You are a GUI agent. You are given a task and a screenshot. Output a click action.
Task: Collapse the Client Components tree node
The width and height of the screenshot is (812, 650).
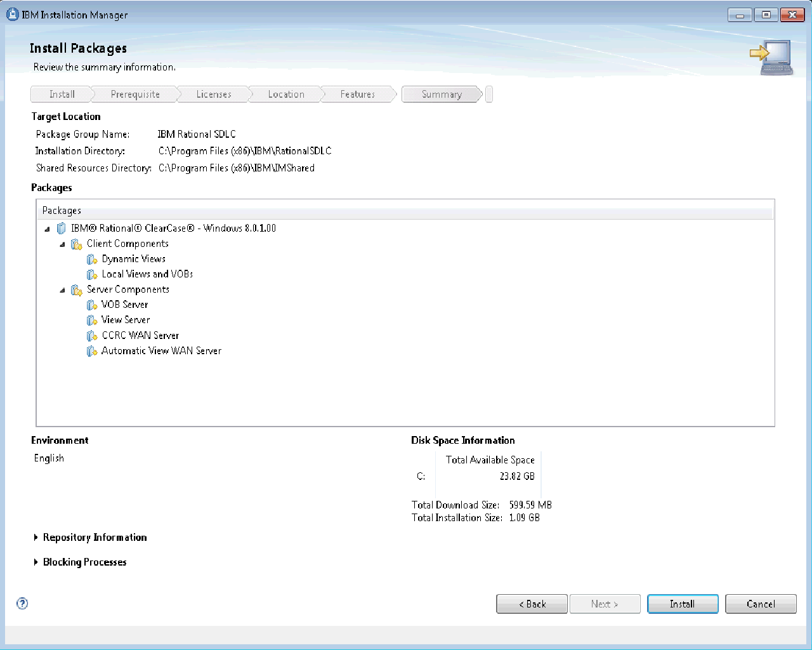pos(62,244)
